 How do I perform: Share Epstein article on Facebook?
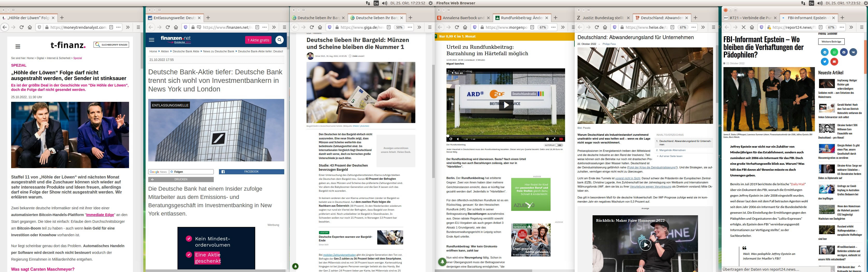click(x=844, y=52)
